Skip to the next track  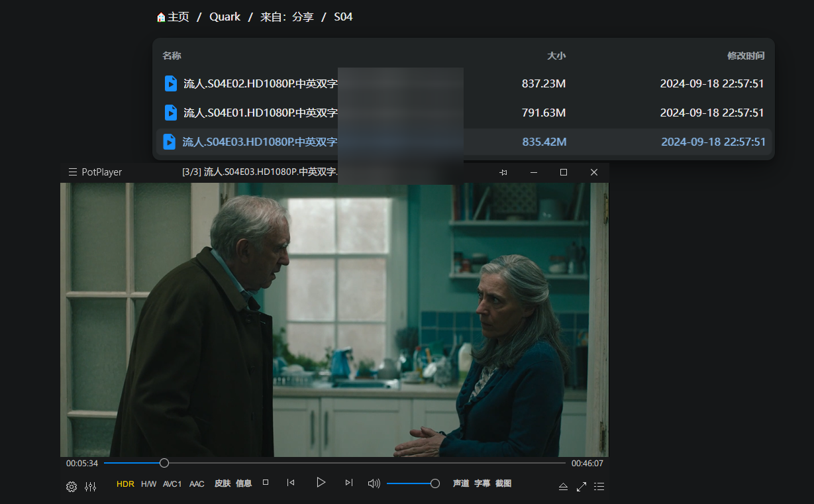pos(348,483)
